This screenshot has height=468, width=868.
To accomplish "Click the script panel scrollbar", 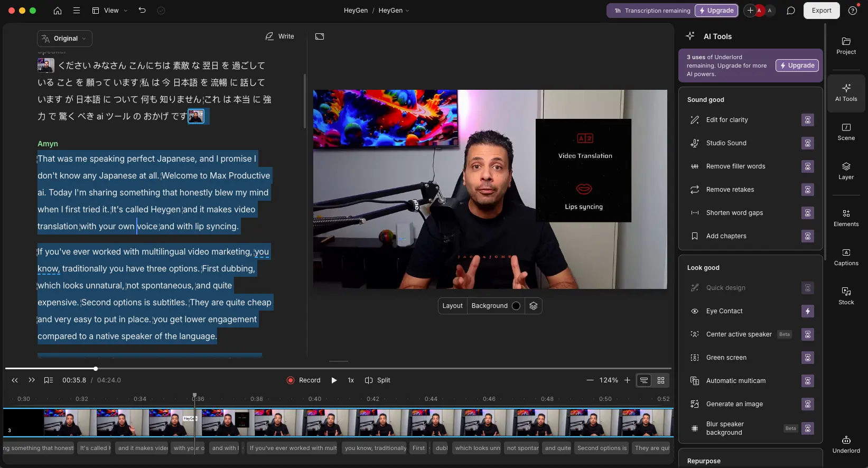I will [305, 100].
